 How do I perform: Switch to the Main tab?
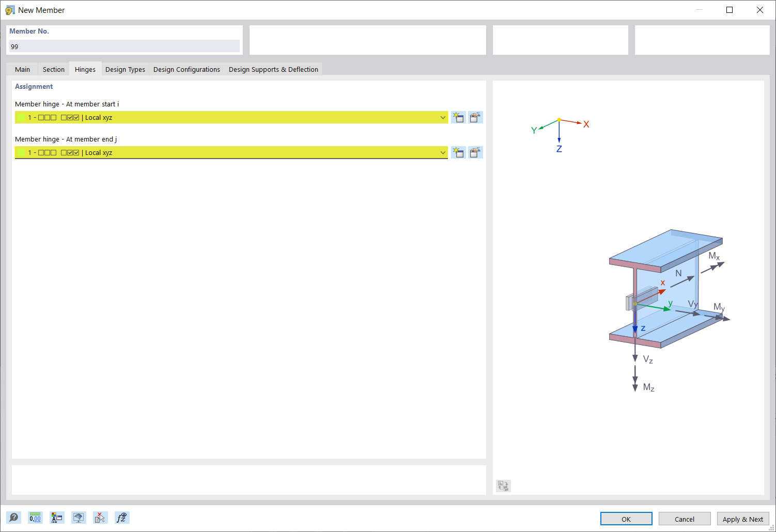click(22, 69)
